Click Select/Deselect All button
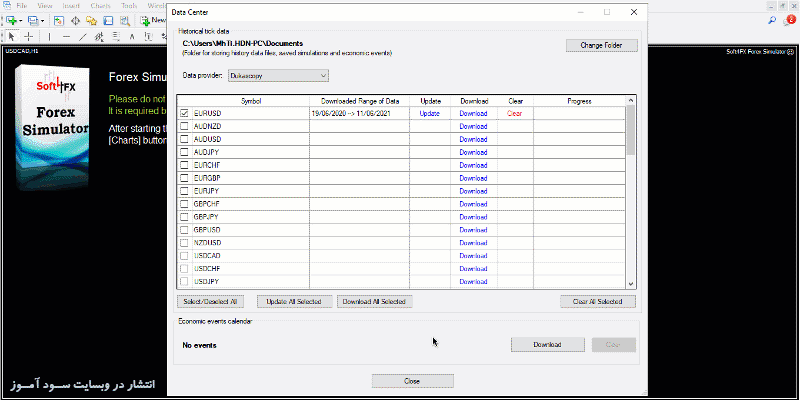Screen dimensions: 800x400 pos(210,302)
